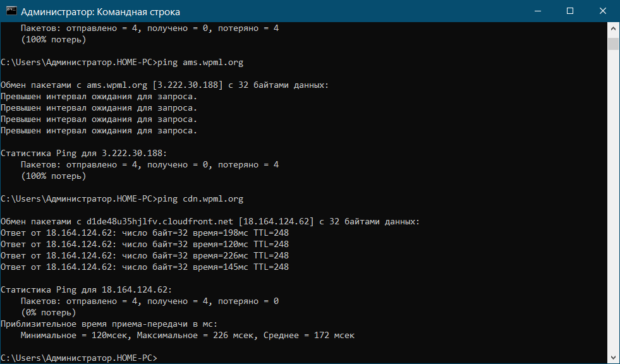Viewport: 620px width, 364px height.
Task: Click the "ping ams.wpml.org" command text
Action: (199, 63)
